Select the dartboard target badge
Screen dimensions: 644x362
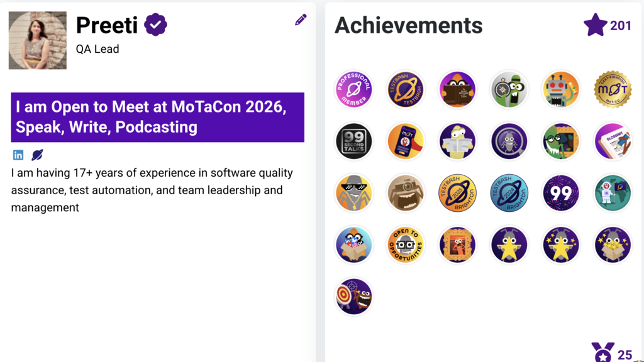pyautogui.click(x=354, y=296)
